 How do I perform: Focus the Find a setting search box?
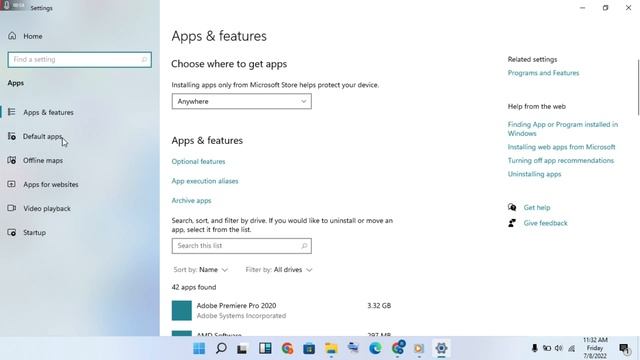pyautogui.click(x=80, y=60)
